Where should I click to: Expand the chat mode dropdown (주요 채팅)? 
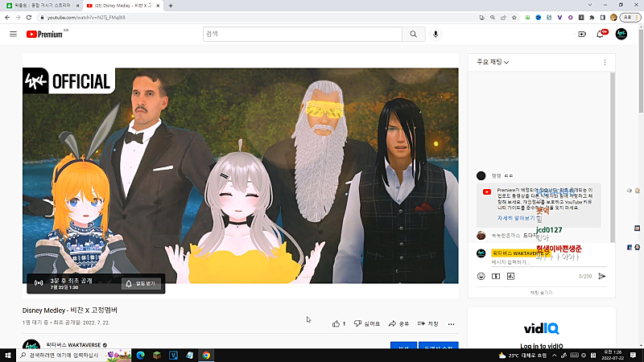point(493,62)
